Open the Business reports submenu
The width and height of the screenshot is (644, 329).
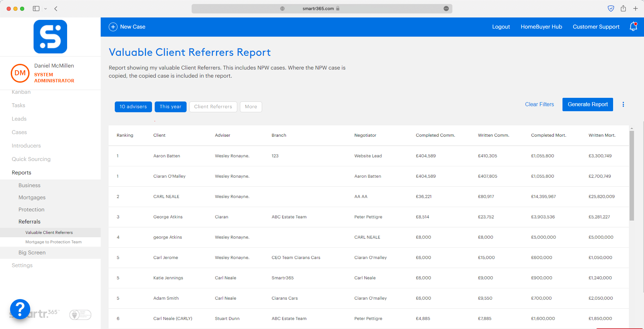point(30,186)
